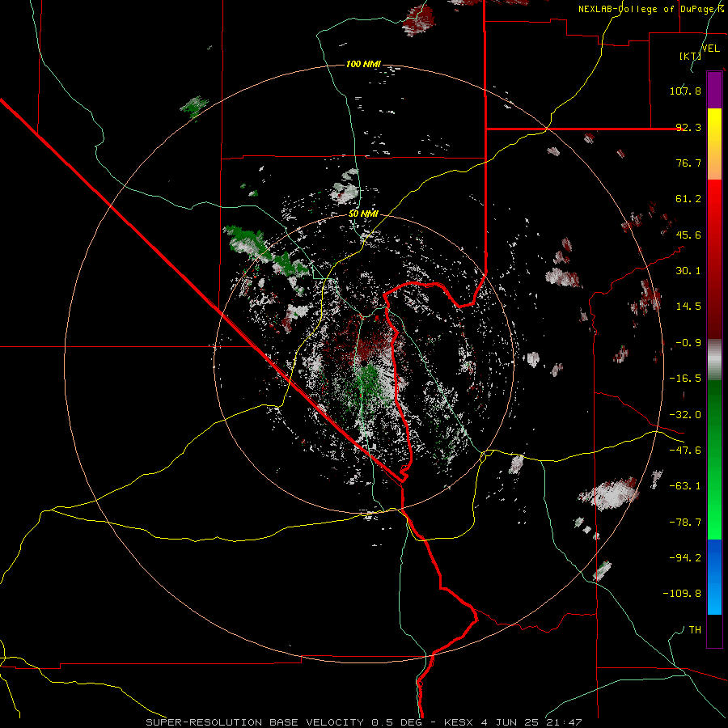Click the 50 NMI range ring label
This screenshot has height=728, width=728.
click(x=363, y=214)
